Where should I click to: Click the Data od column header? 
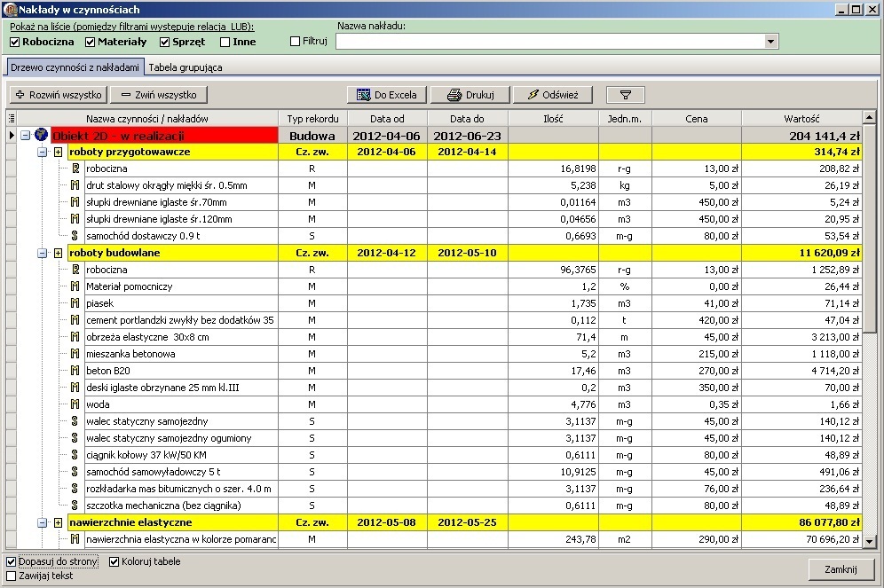point(387,119)
